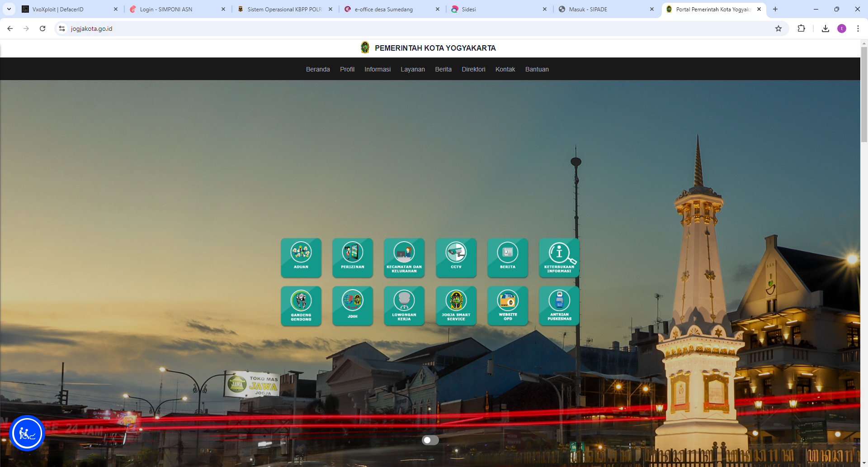Image resolution: width=868 pixels, height=467 pixels.
Task: Open the accessibility widget button
Action: tap(27, 434)
